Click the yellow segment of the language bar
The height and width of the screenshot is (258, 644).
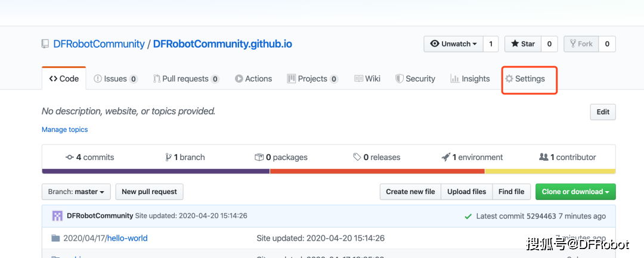pos(550,171)
